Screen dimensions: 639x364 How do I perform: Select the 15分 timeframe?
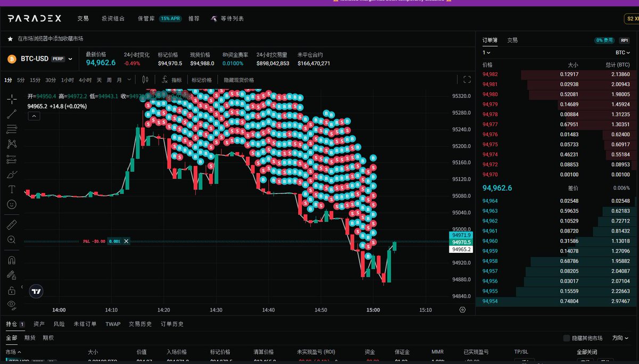click(x=35, y=80)
